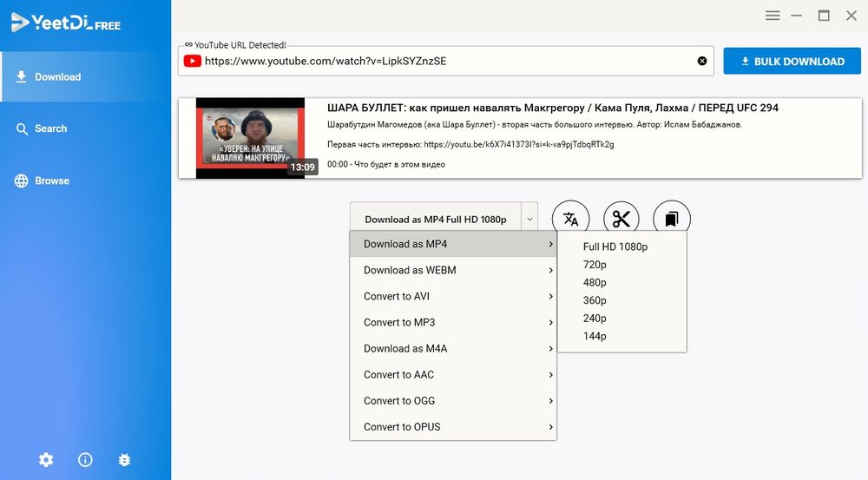Click the video thumbnail preview
The height and width of the screenshot is (480, 868).
tap(250, 138)
